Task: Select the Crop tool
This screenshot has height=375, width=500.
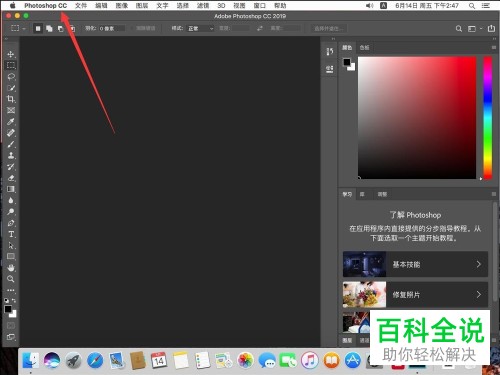Action: coord(11,99)
